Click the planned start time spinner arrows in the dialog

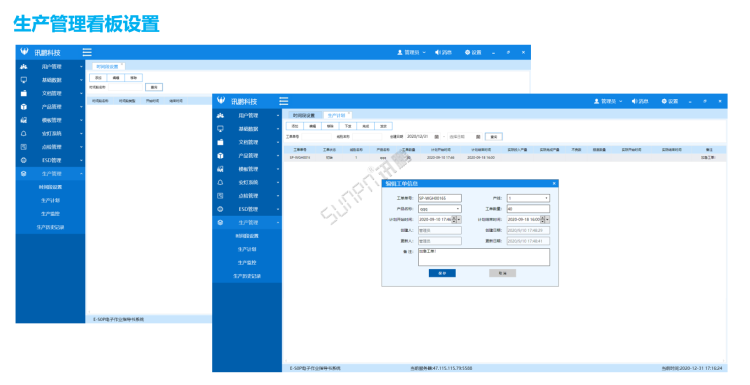tap(454, 220)
